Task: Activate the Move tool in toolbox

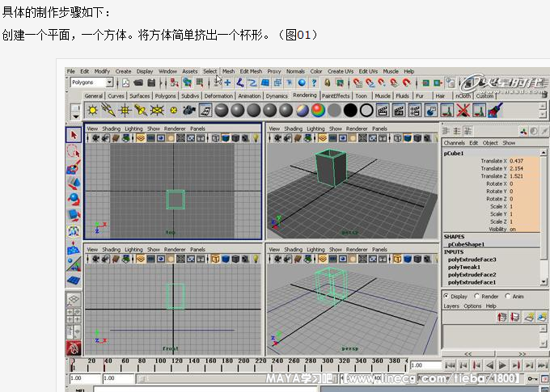Action: (x=74, y=183)
